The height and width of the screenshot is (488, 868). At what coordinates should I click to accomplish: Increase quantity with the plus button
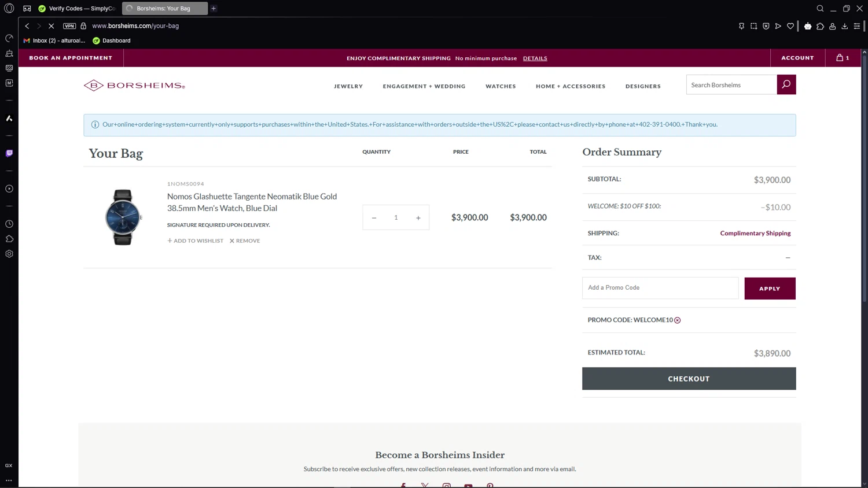click(418, 218)
